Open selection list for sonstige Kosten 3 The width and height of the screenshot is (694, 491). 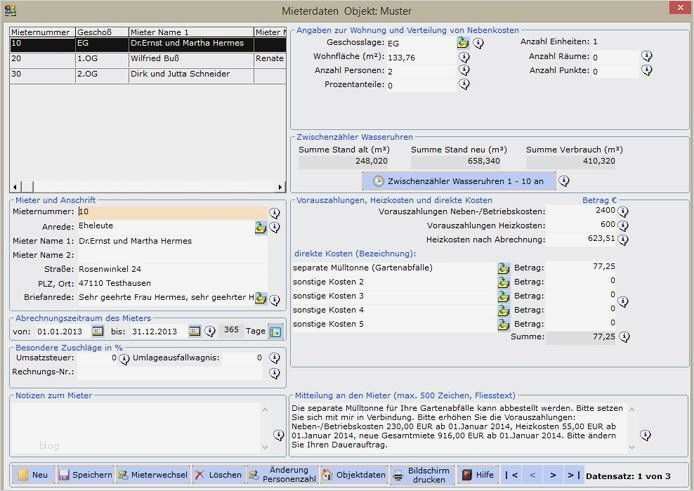pyautogui.click(x=503, y=296)
